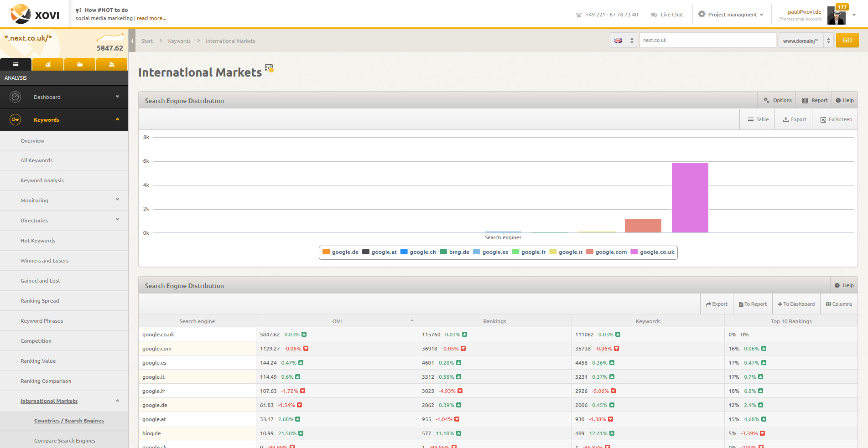The image size is (868, 448).
Task: Open the account menu arrow
Action: (854, 15)
